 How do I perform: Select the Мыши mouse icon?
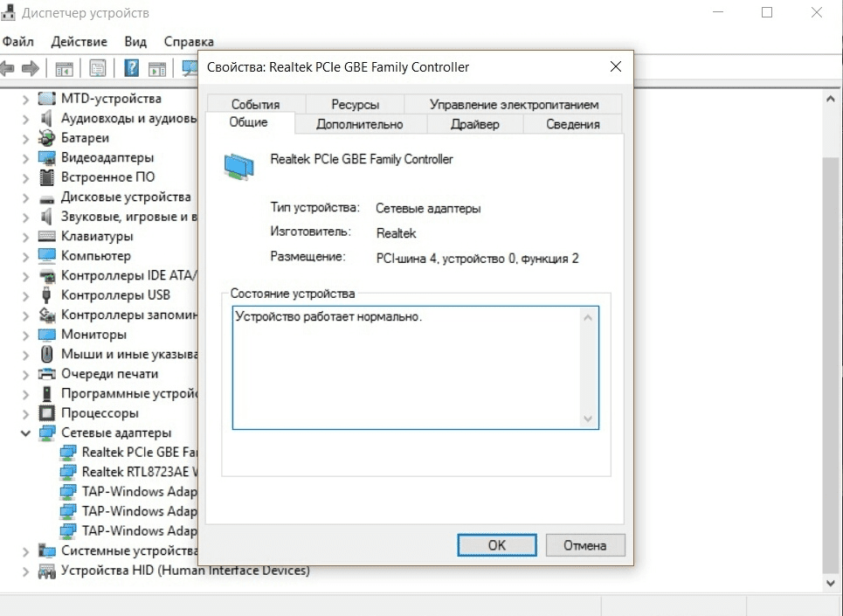click(x=47, y=354)
